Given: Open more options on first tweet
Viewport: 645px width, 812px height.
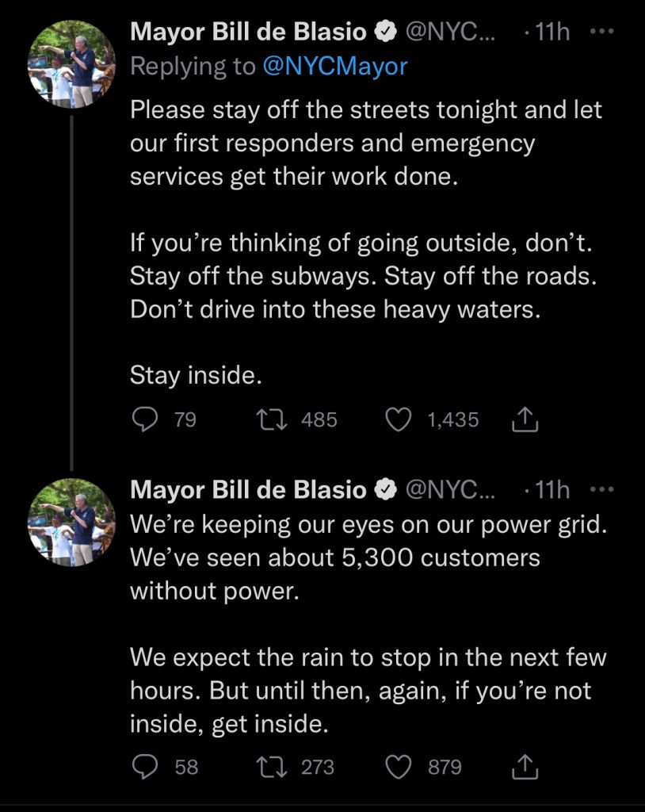Looking at the screenshot, I should point(602,32).
